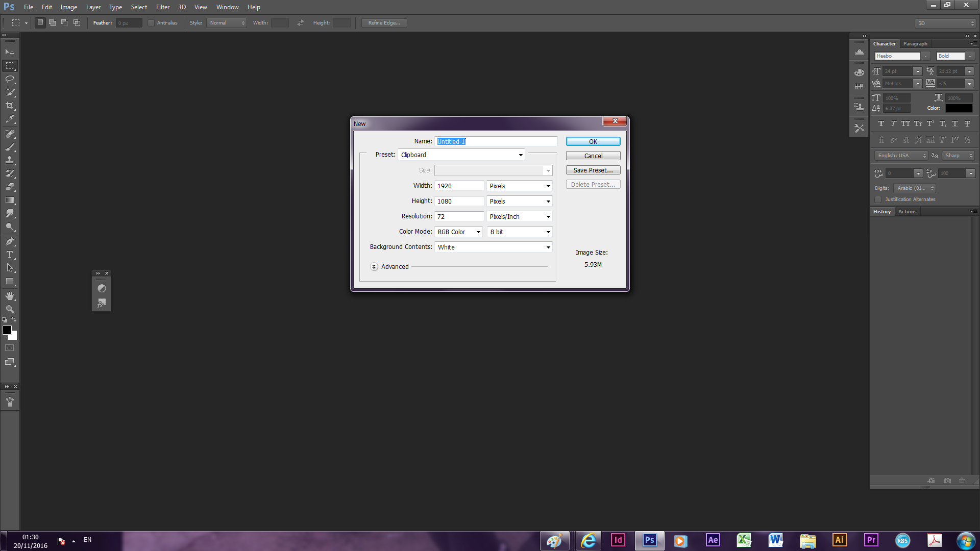Check Justification Alternates option
980x551 pixels.
878,199
